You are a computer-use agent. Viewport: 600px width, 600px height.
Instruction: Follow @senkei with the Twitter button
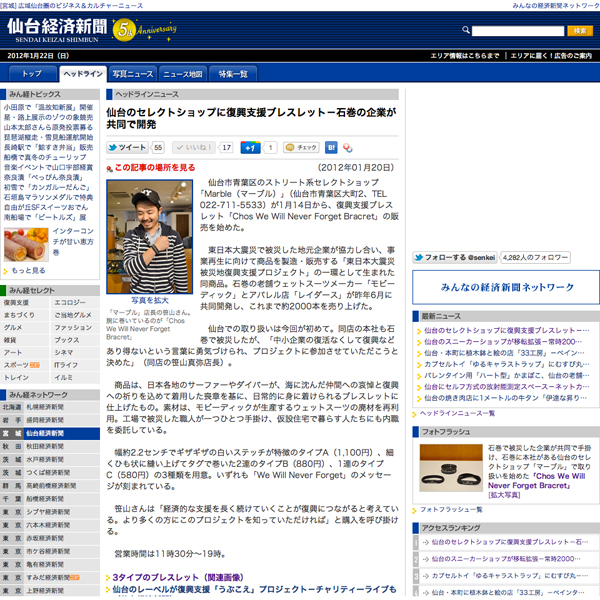(x=453, y=285)
